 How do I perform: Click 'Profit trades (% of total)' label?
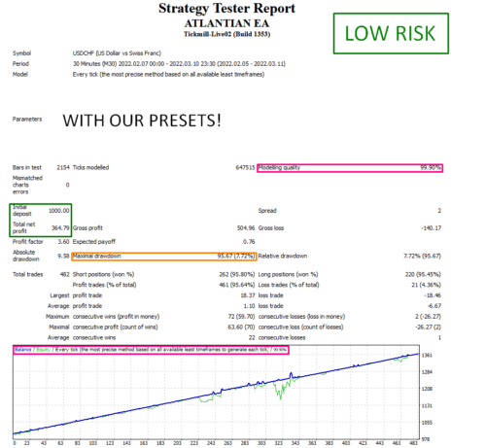104,285
